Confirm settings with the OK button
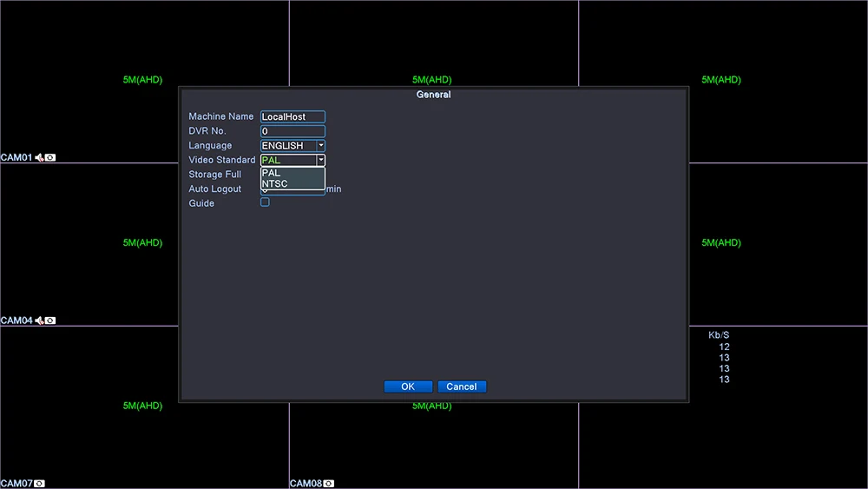Viewport: 868px width, 489px height. [x=408, y=387]
